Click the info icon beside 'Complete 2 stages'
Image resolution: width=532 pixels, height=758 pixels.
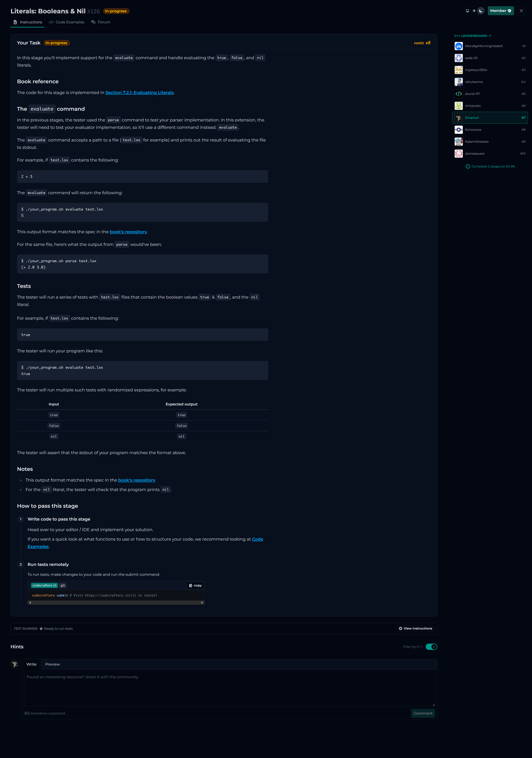coord(468,166)
